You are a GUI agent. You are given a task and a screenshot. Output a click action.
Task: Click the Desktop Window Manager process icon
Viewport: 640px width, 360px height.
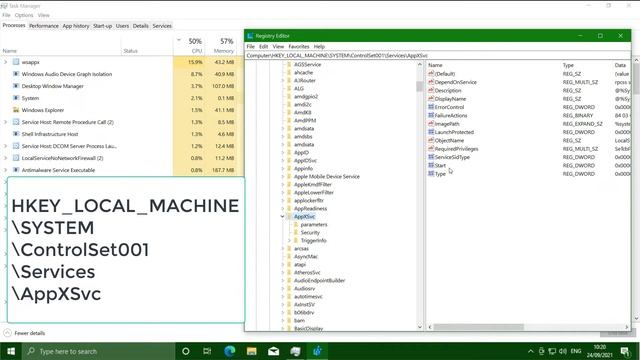click(16, 86)
